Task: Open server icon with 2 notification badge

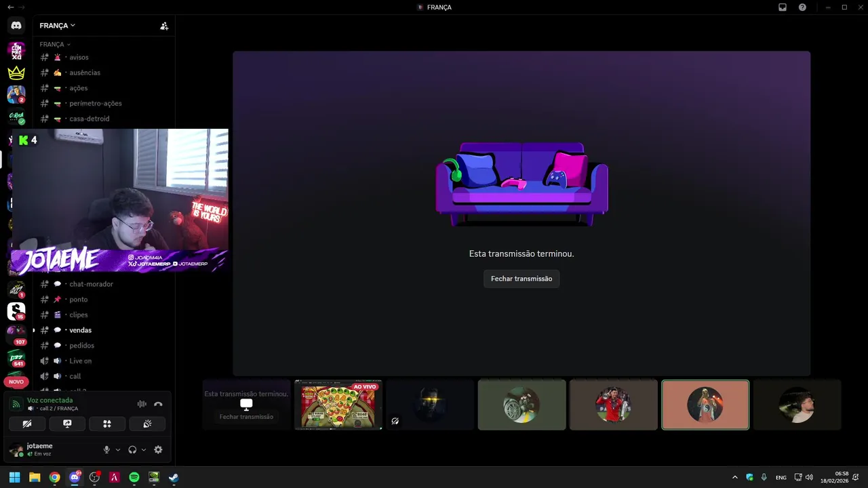Action: click(x=16, y=94)
